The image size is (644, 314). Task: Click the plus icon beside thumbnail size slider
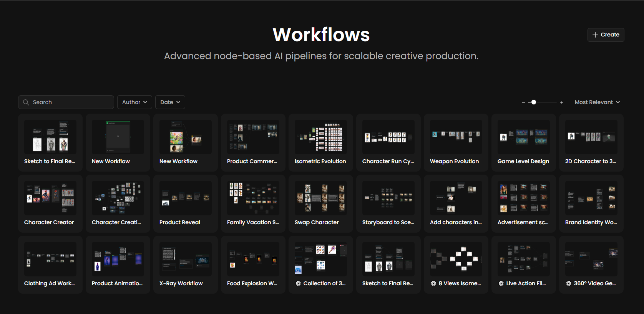(x=561, y=102)
